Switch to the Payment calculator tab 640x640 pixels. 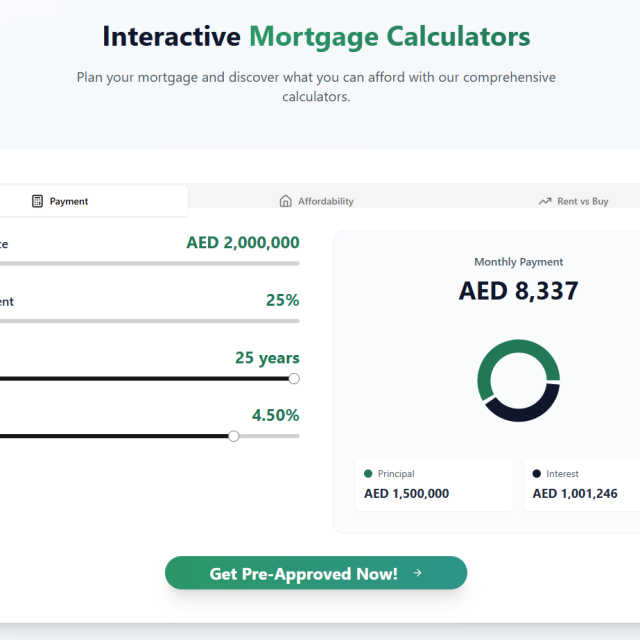[x=68, y=201]
